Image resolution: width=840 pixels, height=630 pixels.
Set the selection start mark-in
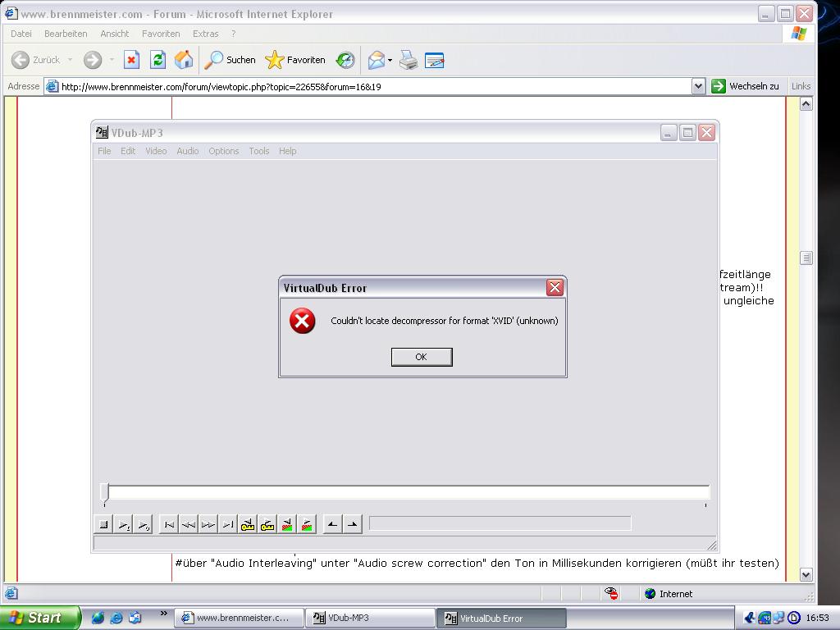click(x=333, y=524)
